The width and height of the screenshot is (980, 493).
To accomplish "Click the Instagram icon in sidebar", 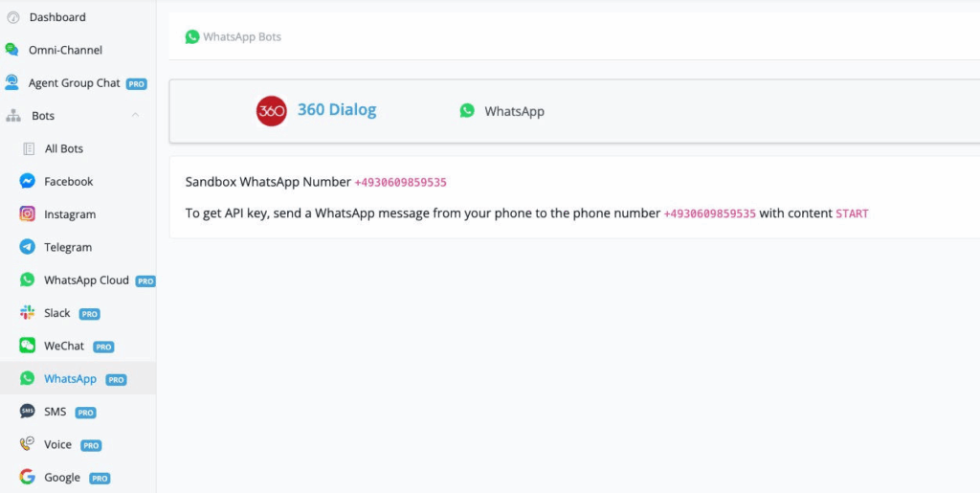I will point(28,214).
